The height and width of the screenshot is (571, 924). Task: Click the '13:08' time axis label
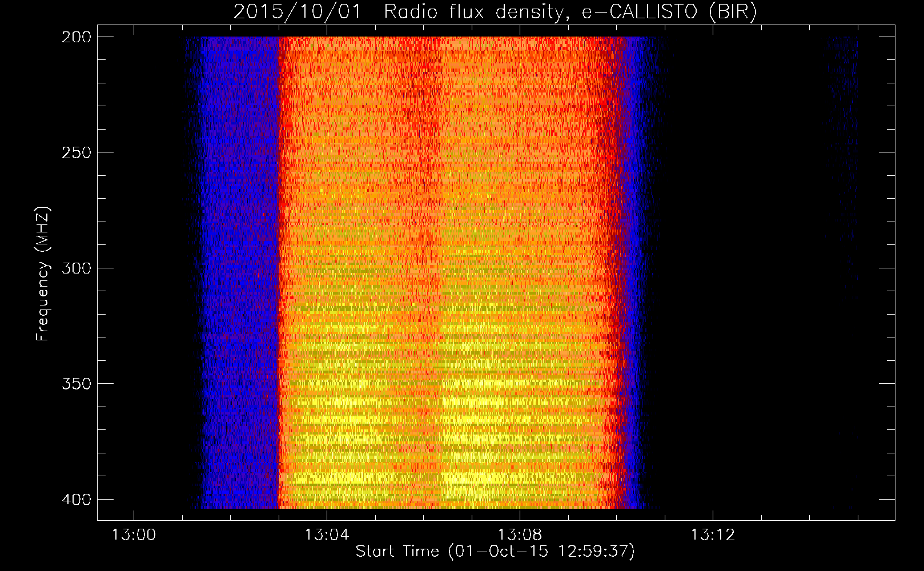click(x=520, y=535)
